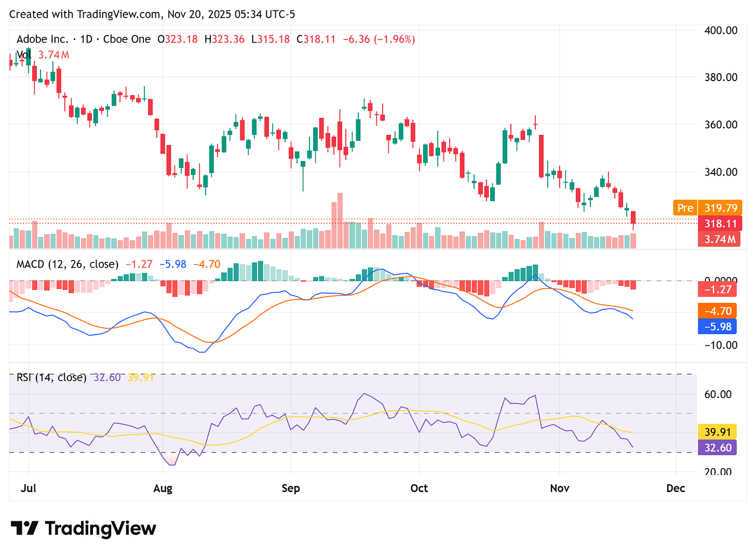Select the 3.74M volume label on price axis
The height and width of the screenshot is (556, 756).
719,240
